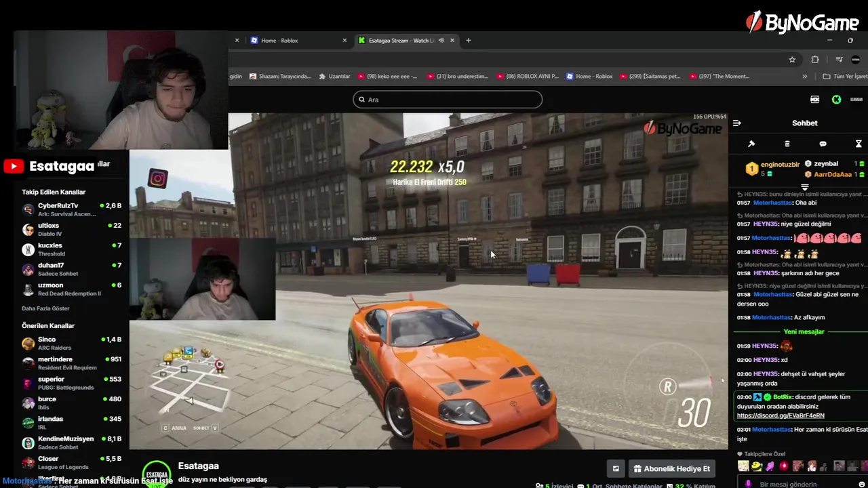Viewport: 868px width, 488px height.
Task: Open the keko eee eee YouTube bookmark
Action: 387,77
